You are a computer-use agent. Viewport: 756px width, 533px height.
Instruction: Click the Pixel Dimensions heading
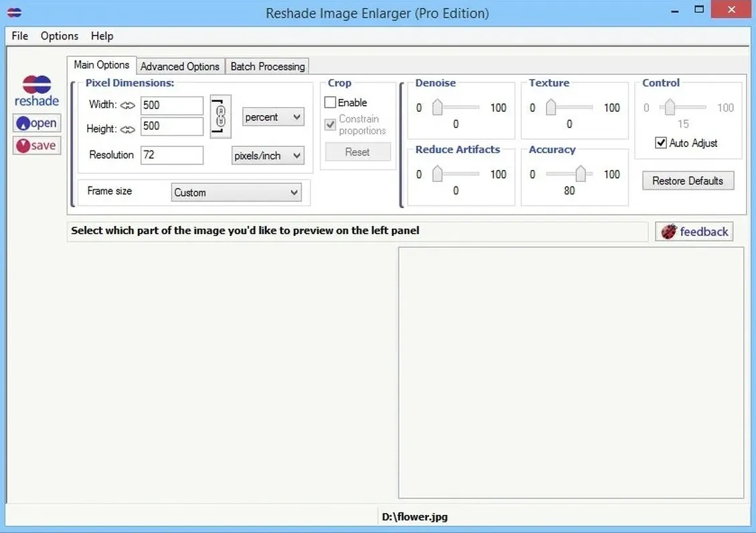tap(130, 83)
